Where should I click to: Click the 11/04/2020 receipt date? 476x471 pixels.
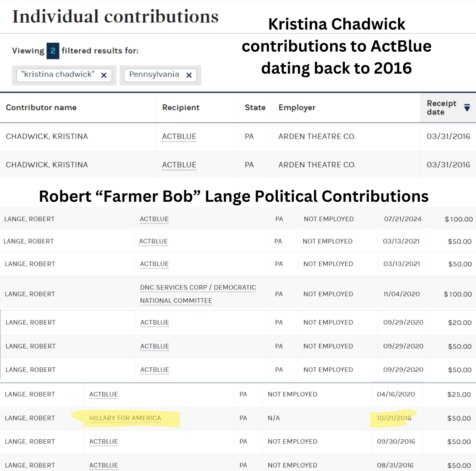pyautogui.click(x=401, y=294)
